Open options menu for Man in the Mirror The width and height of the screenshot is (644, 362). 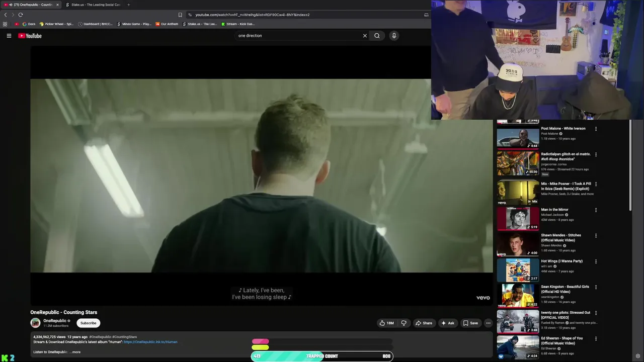click(596, 210)
